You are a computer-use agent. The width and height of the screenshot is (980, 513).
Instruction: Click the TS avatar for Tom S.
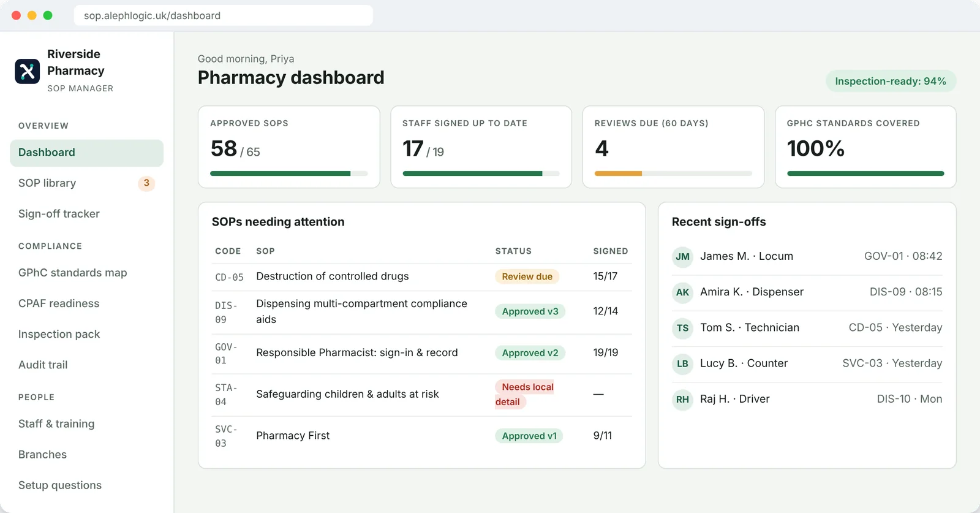[682, 328]
